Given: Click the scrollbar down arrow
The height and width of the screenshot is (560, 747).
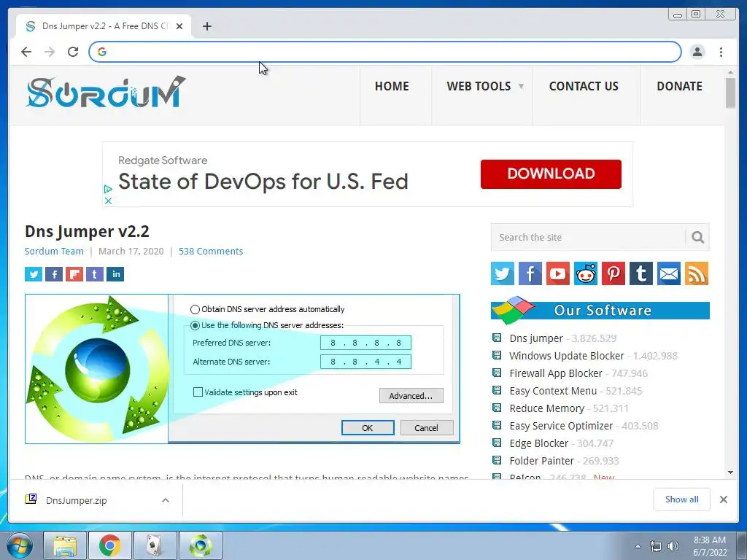Looking at the screenshot, I should coord(730,472).
